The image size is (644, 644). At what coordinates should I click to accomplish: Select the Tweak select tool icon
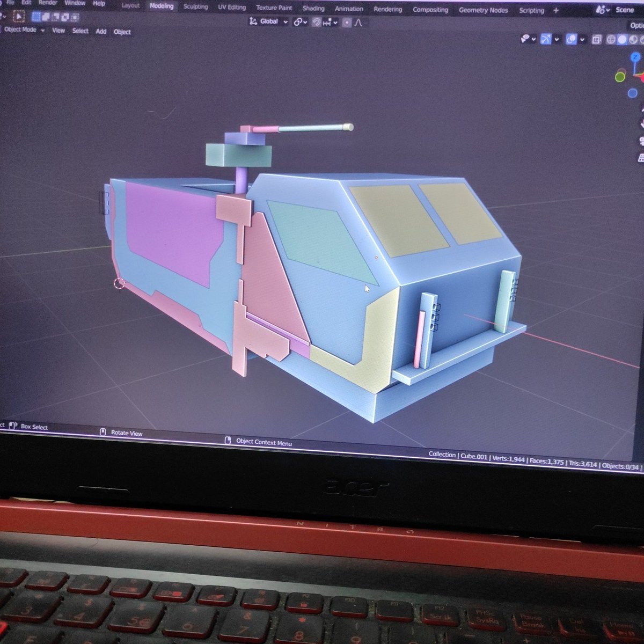(18, 17)
